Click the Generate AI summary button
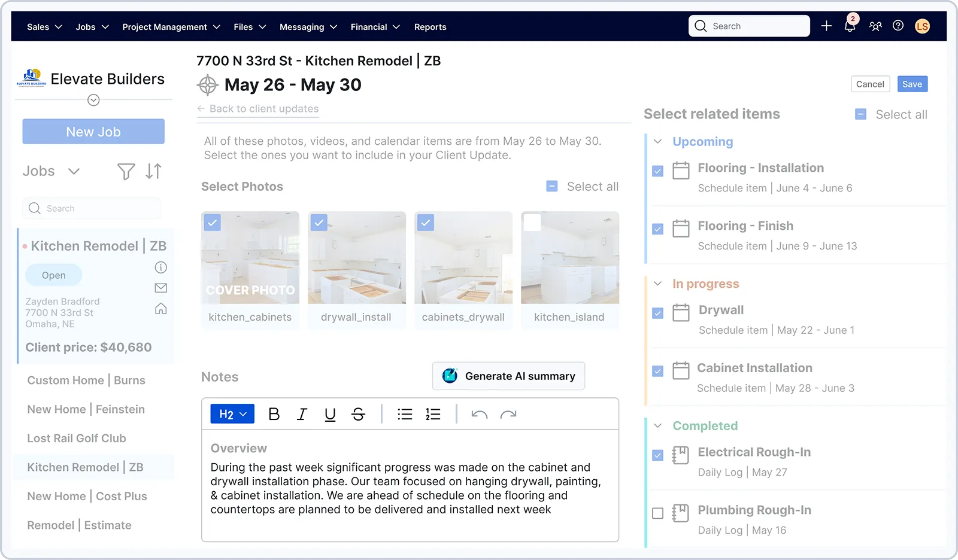 point(508,376)
